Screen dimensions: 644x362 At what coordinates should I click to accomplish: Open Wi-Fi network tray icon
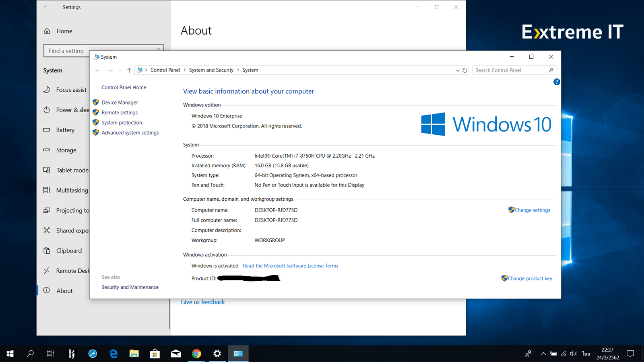click(563, 354)
